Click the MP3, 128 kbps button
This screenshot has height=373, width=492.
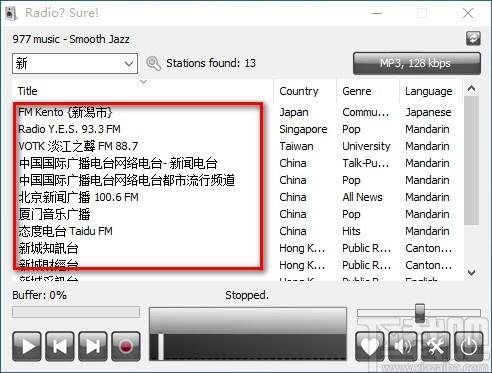tap(417, 63)
